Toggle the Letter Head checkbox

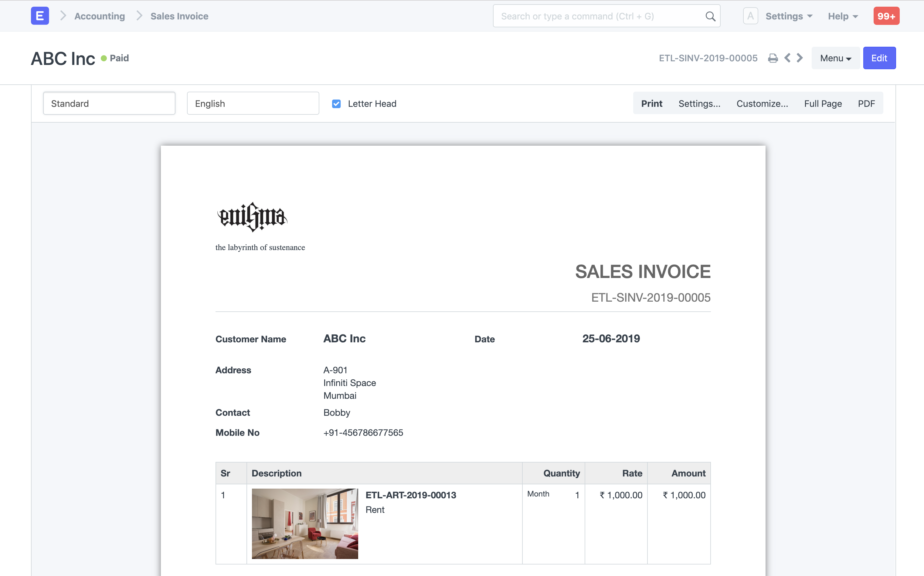click(337, 103)
